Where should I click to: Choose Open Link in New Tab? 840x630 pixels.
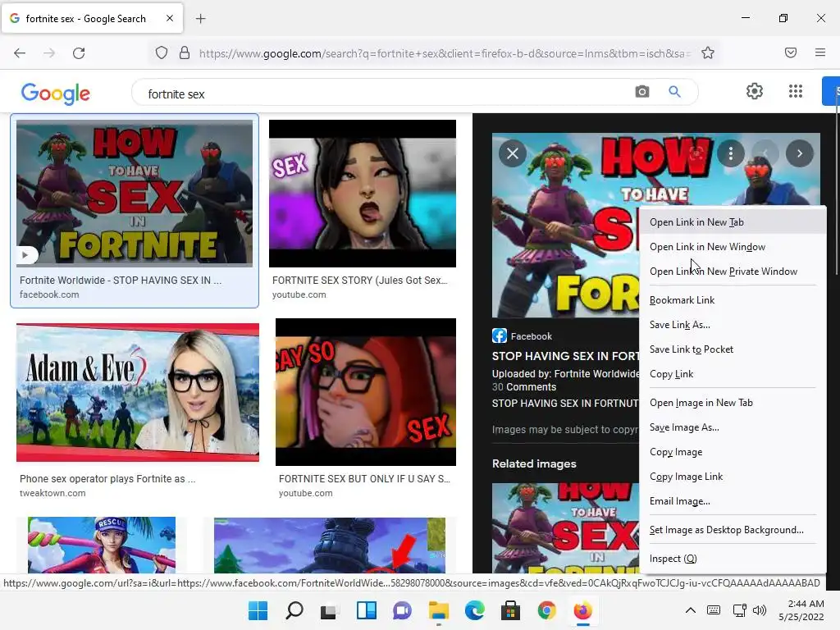click(x=733, y=221)
